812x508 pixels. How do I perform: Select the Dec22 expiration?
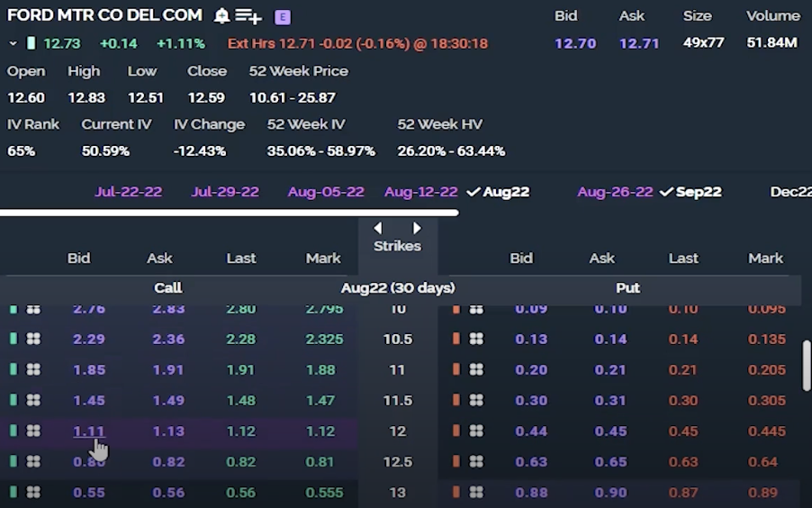(x=790, y=192)
